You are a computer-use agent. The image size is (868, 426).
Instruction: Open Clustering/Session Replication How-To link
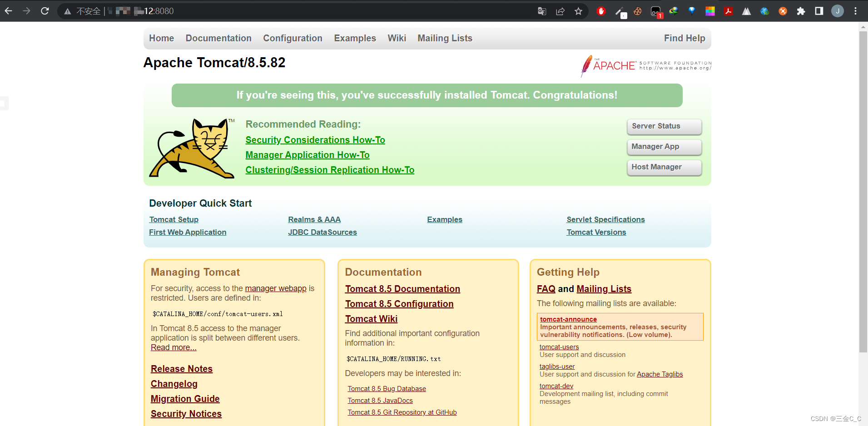330,170
